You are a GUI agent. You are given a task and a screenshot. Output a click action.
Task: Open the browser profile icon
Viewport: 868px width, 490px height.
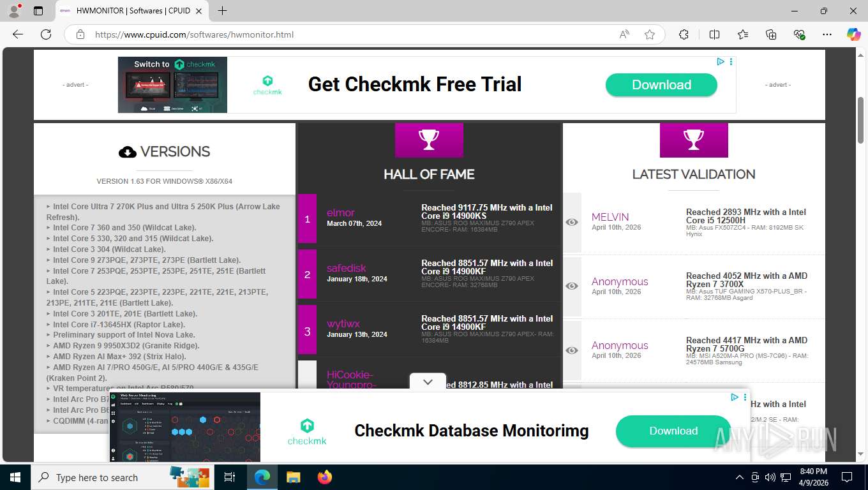(14, 10)
